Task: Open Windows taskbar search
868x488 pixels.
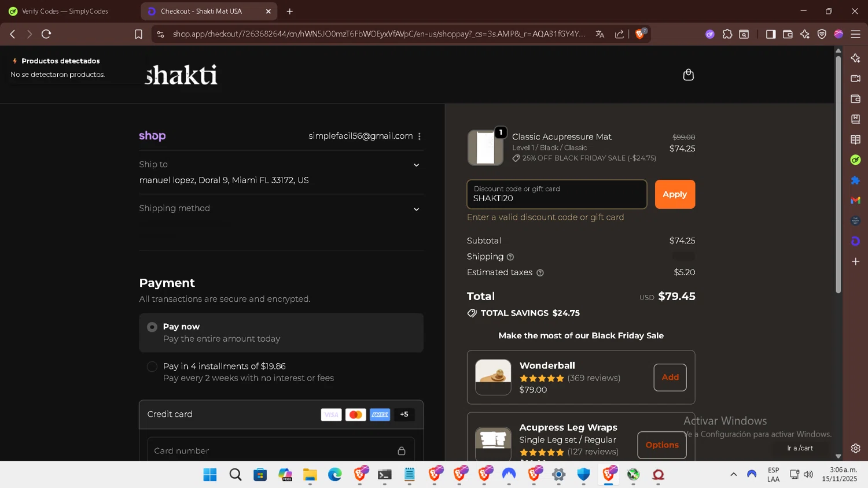Action: pyautogui.click(x=236, y=475)
